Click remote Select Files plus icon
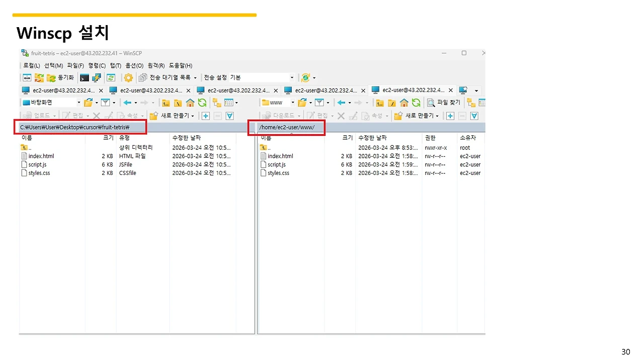 450,116
